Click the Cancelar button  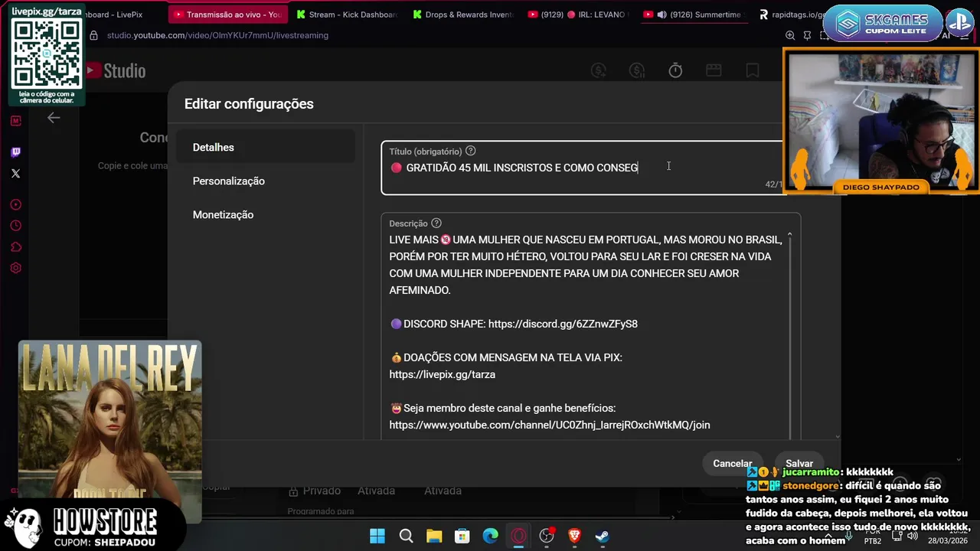pos(733,463)
